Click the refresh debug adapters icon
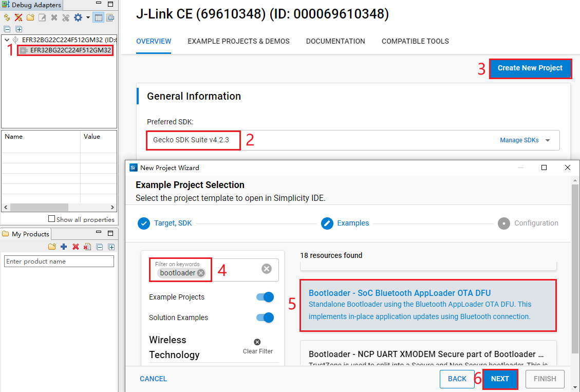Screen dimensions: 580x392 (7, 17)
